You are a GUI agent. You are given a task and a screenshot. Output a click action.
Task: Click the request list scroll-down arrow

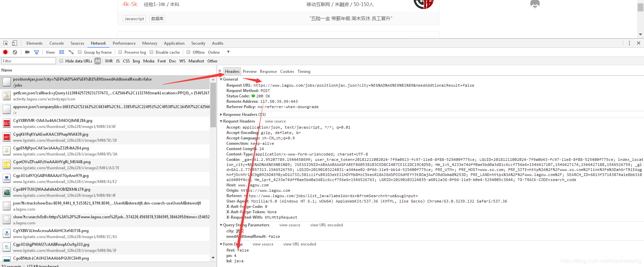[213, 258]
